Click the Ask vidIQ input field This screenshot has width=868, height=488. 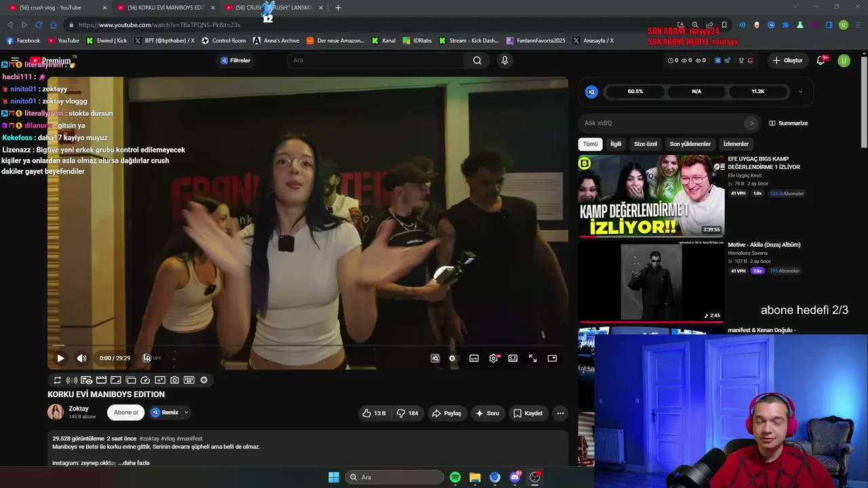pos(663,123)
